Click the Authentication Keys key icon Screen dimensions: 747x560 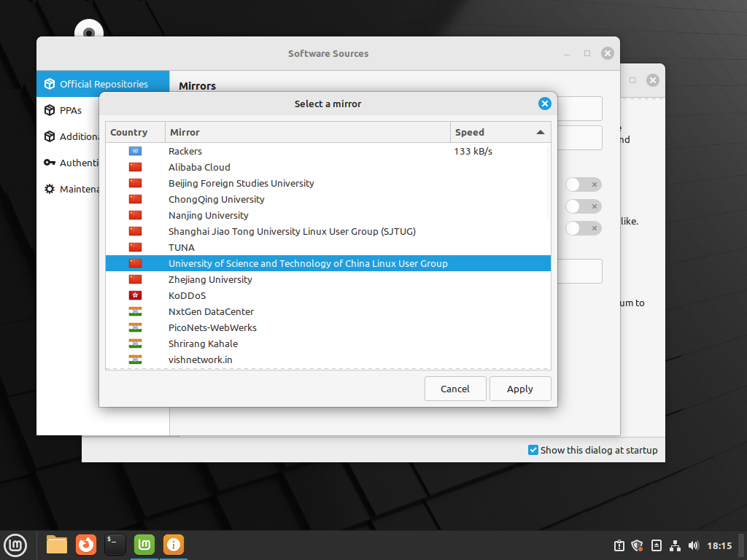pos(50,163)
